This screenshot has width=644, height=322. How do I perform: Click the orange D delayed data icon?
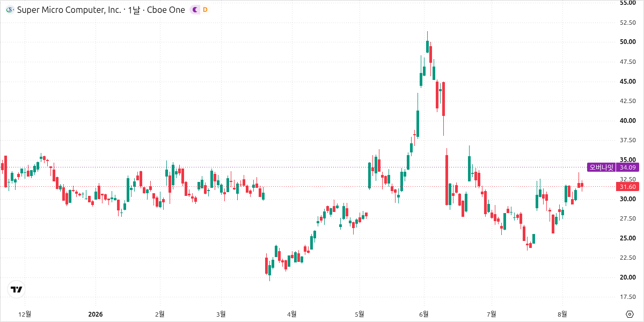[x=205, y=10]
